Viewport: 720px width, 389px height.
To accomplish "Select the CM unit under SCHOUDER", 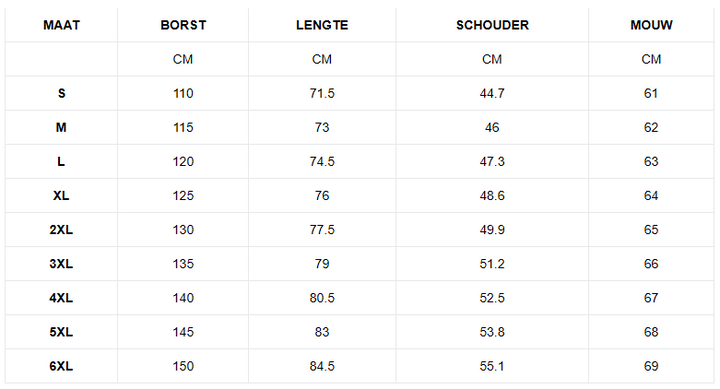I will pos(492,59).
